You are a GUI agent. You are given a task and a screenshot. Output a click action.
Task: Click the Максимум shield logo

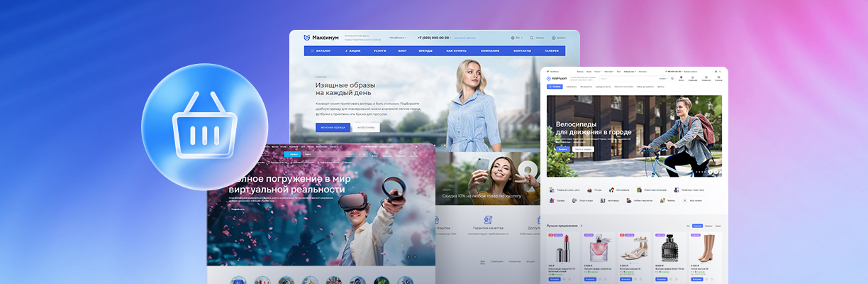coord(307,38)
